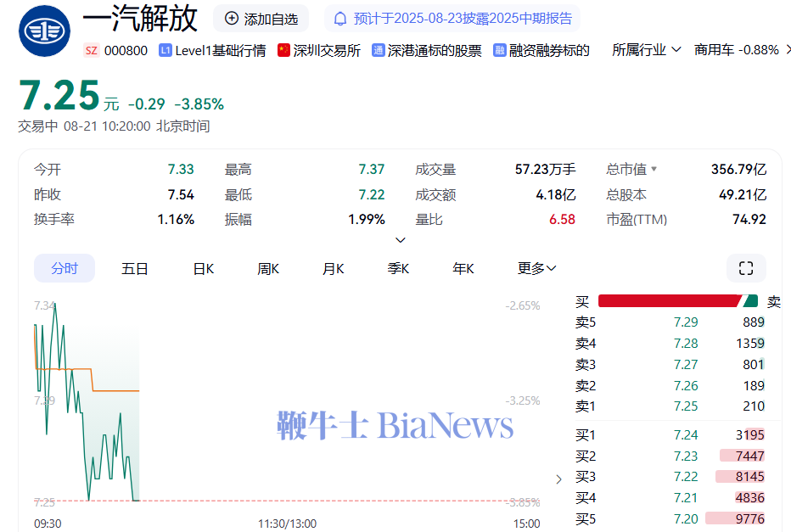Screen dimensions: 791x532
Task: Click the 卖4 price 7.28
Action: 686,344
